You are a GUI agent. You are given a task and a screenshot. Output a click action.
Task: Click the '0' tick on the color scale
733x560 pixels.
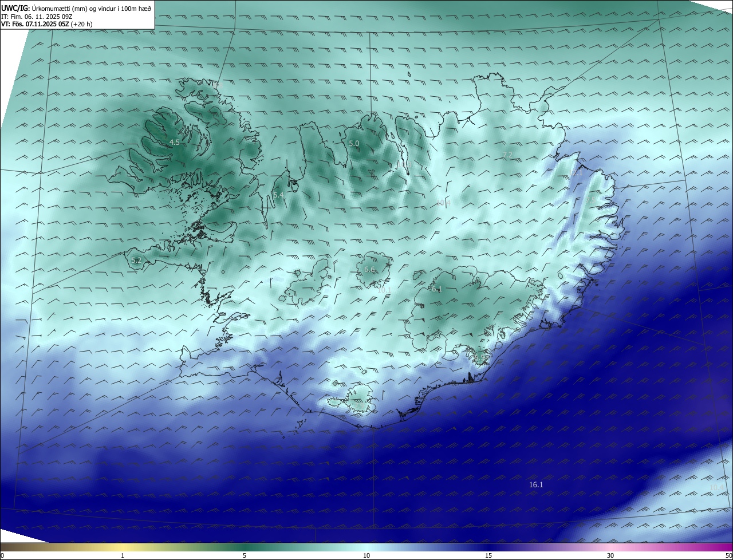tap(2, 555)
